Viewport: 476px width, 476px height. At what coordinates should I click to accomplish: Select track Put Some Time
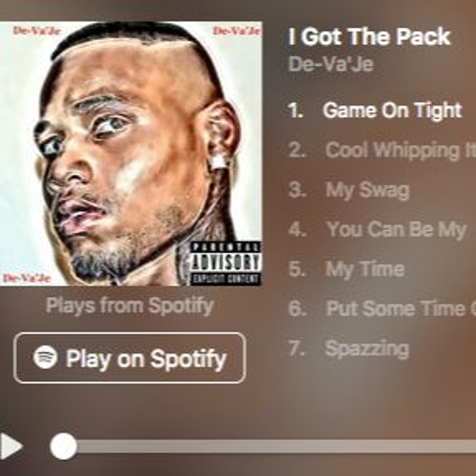point(400,308)
